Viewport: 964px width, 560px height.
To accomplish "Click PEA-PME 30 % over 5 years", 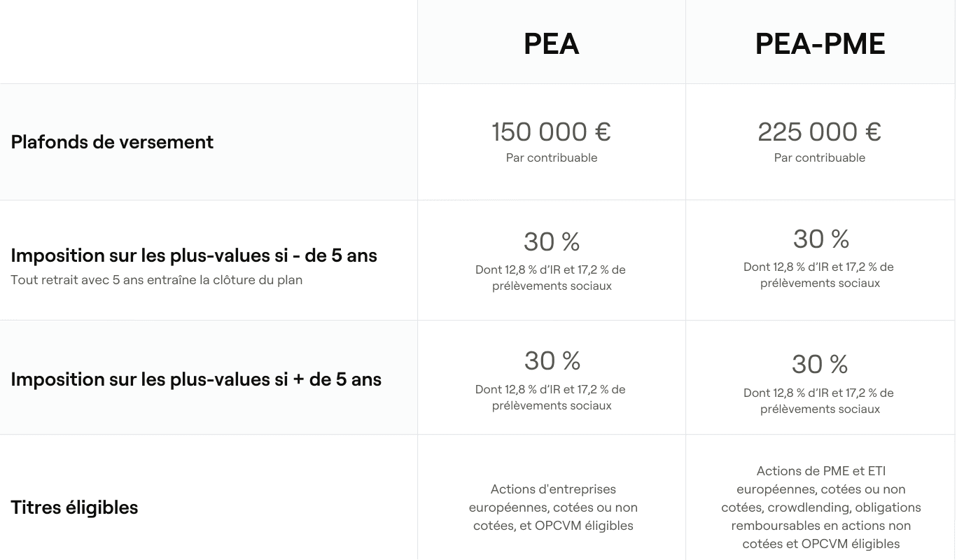I will pyautogui.click(x=820, y=364).
